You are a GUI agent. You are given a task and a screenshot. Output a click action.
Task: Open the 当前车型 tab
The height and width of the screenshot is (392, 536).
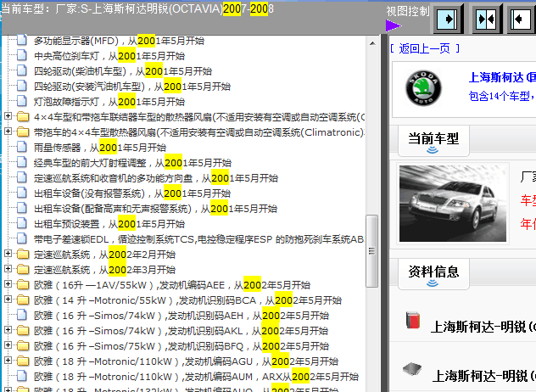pos(433,141)
